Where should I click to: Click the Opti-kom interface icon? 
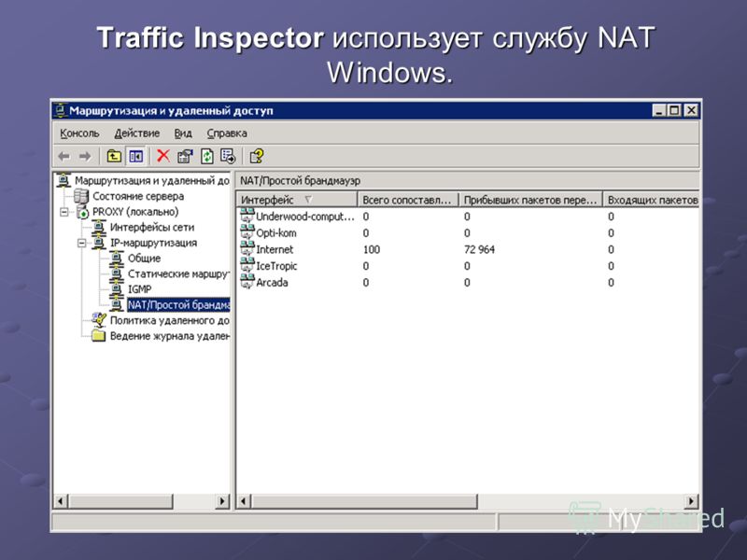[247, 232]
